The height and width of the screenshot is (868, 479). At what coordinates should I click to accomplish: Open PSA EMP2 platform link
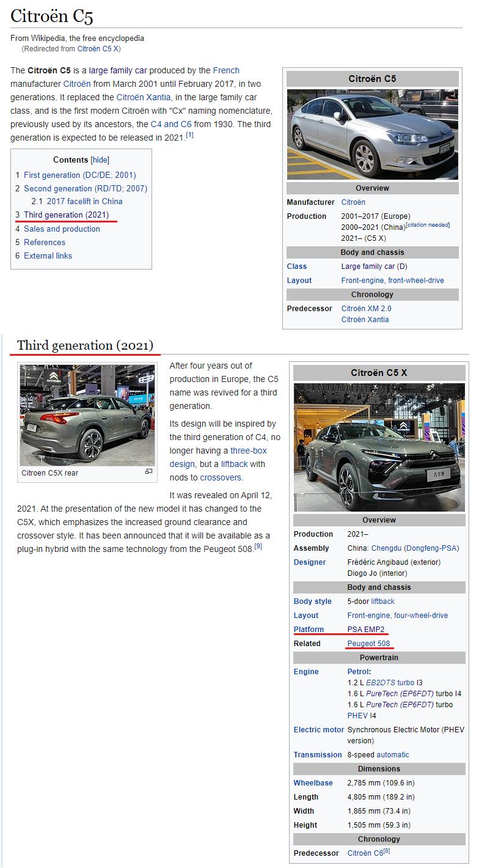pyautogui.click(x=367, y=630)
